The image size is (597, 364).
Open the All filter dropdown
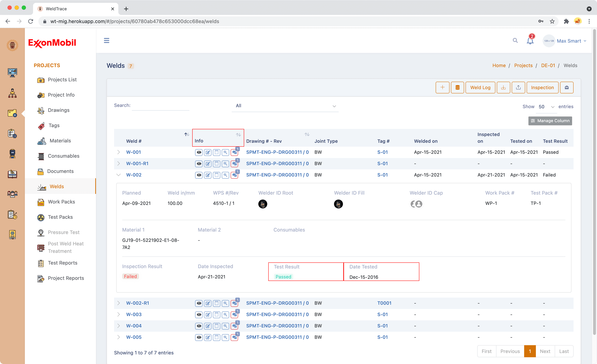[285, 106]
